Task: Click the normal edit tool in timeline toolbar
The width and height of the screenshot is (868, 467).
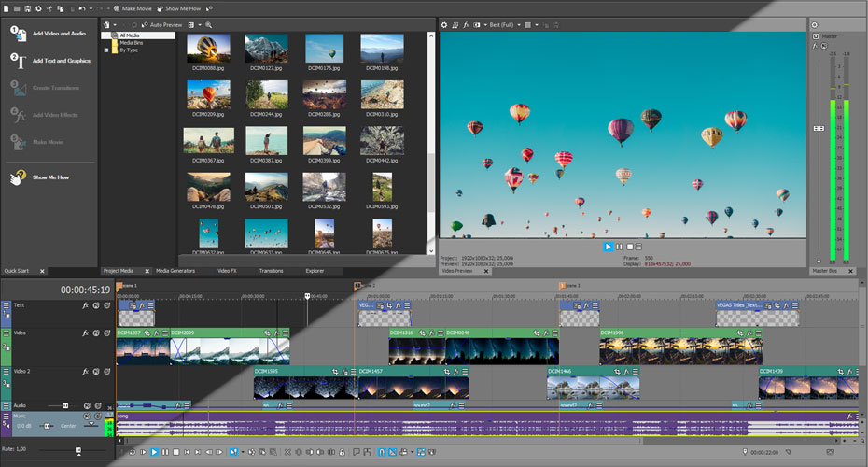Action: (x=234, y=452)
